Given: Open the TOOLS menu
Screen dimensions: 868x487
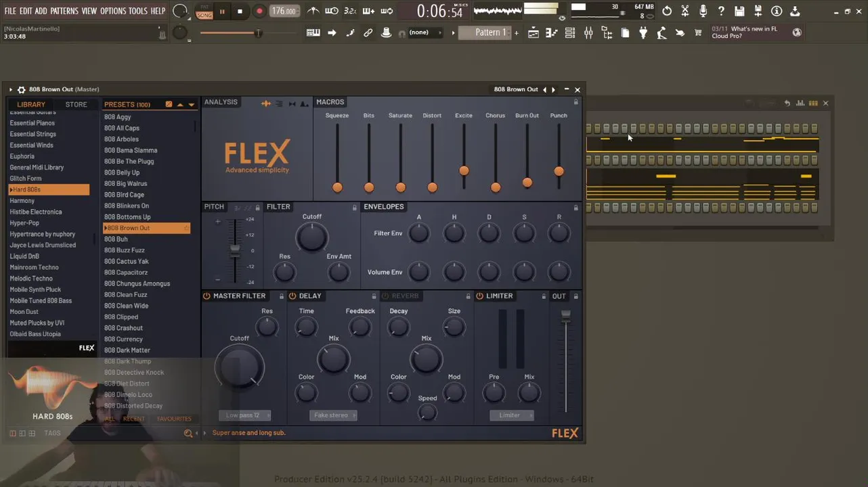Looking at the screenshot, I should tap(138, 11).
